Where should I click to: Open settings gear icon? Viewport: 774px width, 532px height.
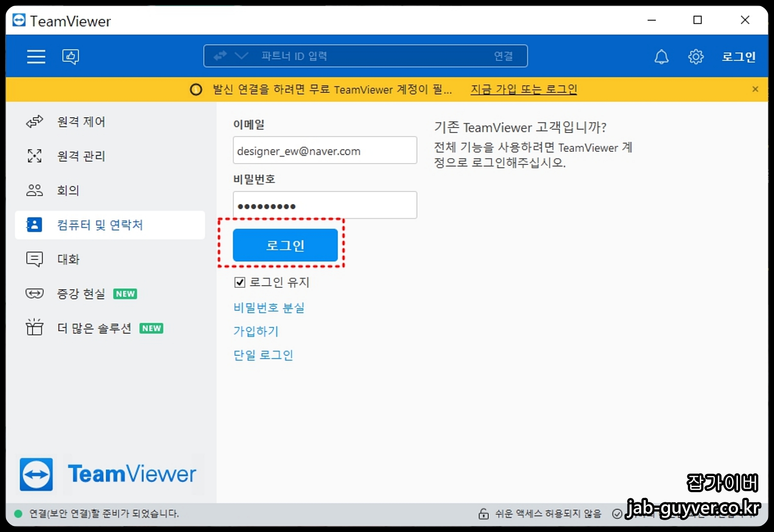[x=695, y=56]
